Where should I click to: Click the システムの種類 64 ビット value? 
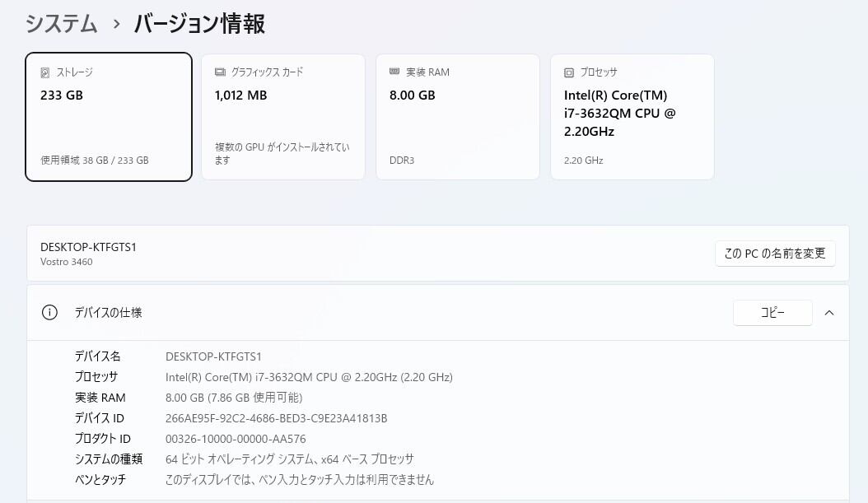tap(289, 459)
